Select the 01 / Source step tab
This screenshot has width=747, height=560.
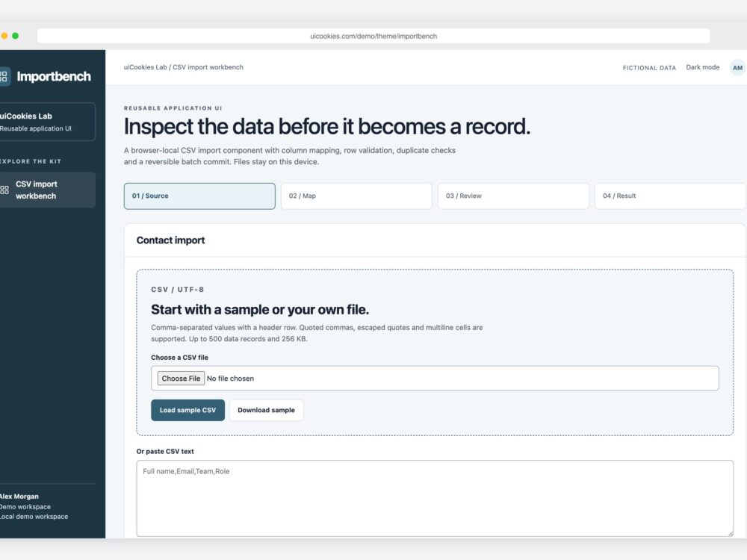199,196
